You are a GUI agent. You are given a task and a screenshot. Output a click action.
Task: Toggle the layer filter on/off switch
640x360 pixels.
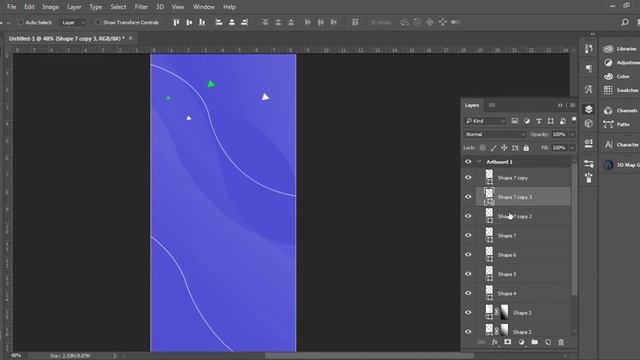pos(574,120)
